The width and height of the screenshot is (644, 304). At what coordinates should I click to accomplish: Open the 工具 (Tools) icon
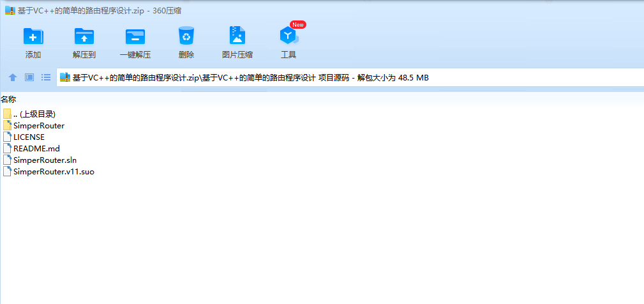pos(288,36)
